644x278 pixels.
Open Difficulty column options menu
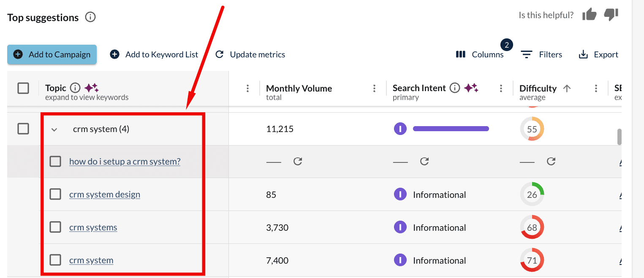click(x=596, y=88)
